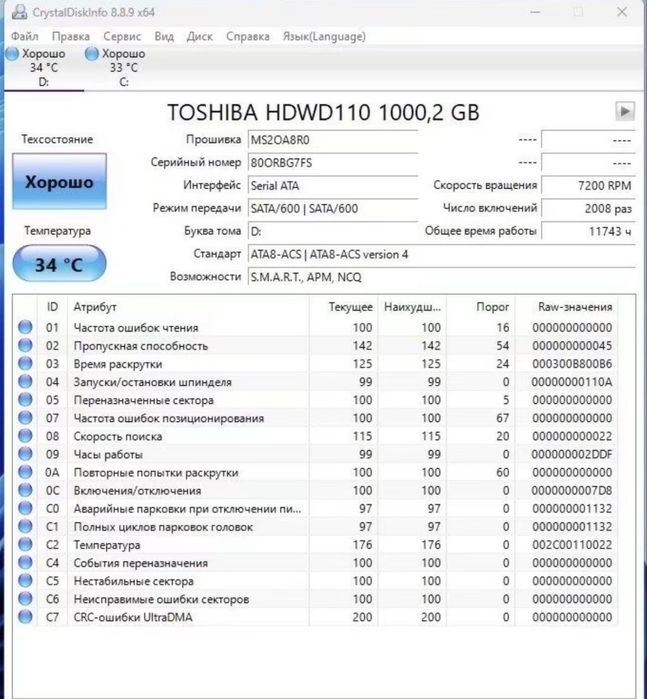647x699 pixels.
Task: Click the TOSHIBA HDWD110 1000,2 GB title
Action: coord(323,112)
